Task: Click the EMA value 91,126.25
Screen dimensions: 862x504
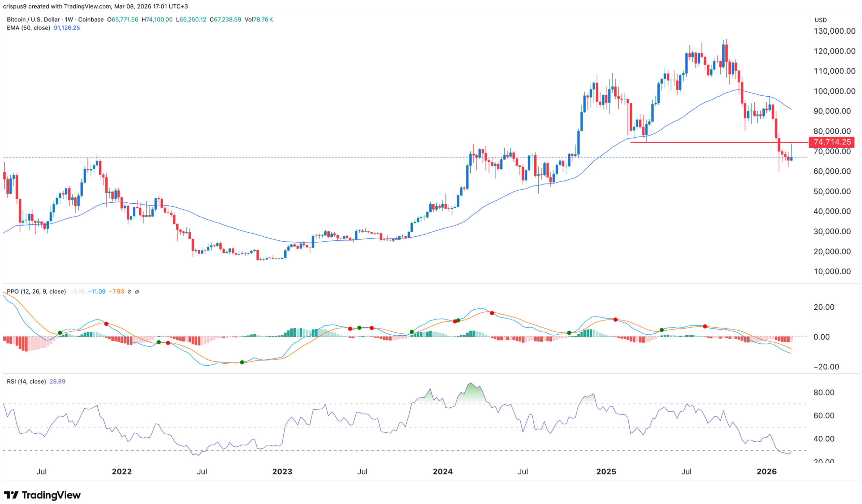Action: [x=67, y=28]
